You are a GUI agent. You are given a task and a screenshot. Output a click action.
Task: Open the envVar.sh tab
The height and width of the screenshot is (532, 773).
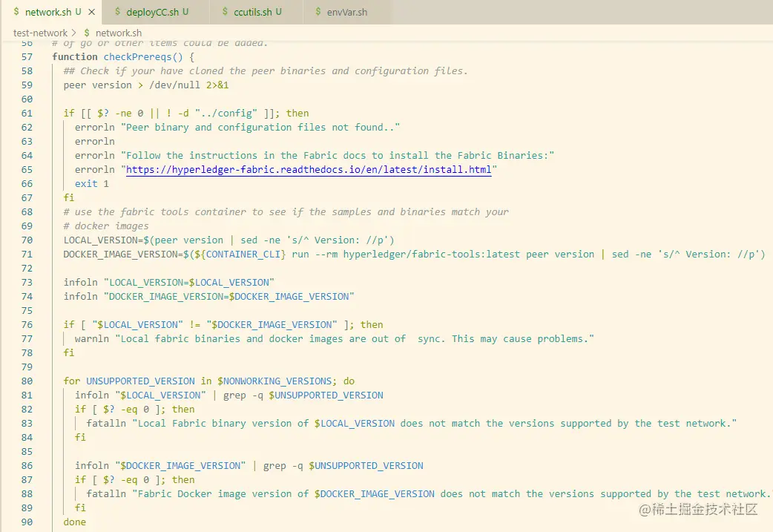pos(347,12)
